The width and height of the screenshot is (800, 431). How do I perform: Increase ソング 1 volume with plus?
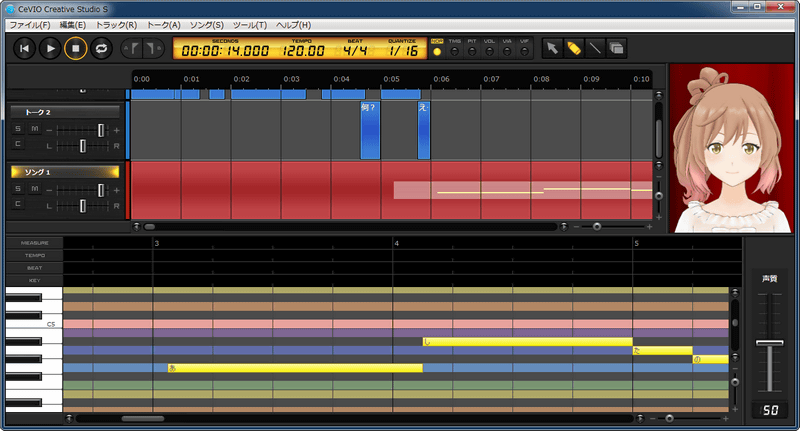pyautogui.click(x=116, y=191)
